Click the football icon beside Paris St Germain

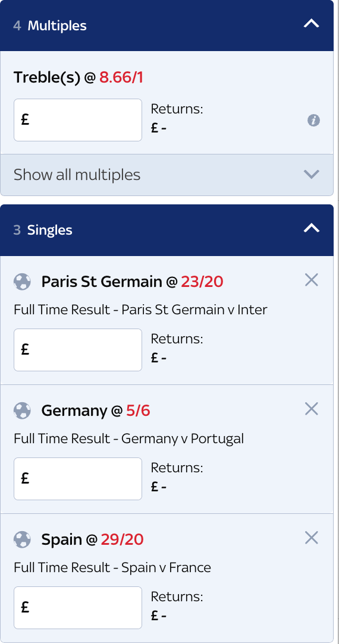22,282
